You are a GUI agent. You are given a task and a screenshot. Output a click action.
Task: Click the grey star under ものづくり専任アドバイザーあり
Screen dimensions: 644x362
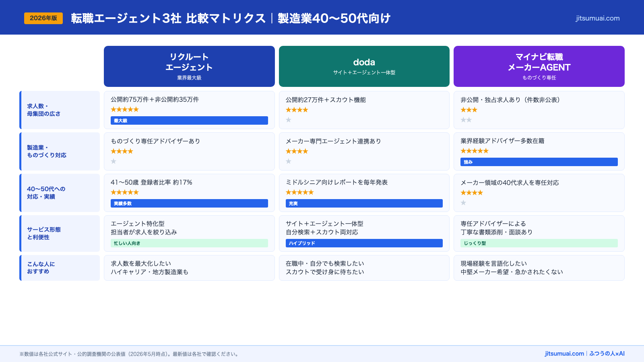tap(114, 161)
